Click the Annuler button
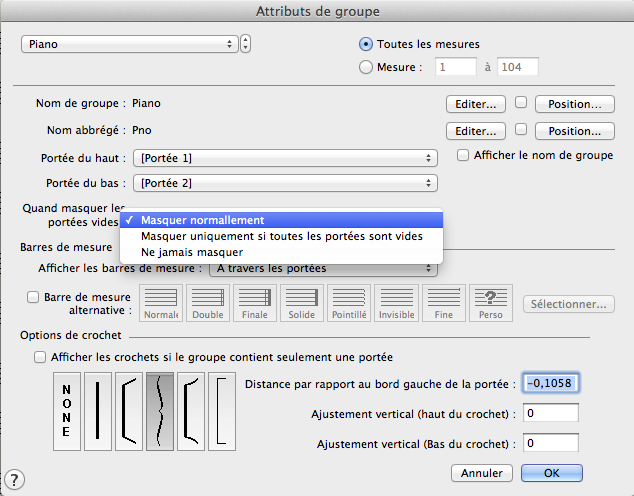 point(483,472)
